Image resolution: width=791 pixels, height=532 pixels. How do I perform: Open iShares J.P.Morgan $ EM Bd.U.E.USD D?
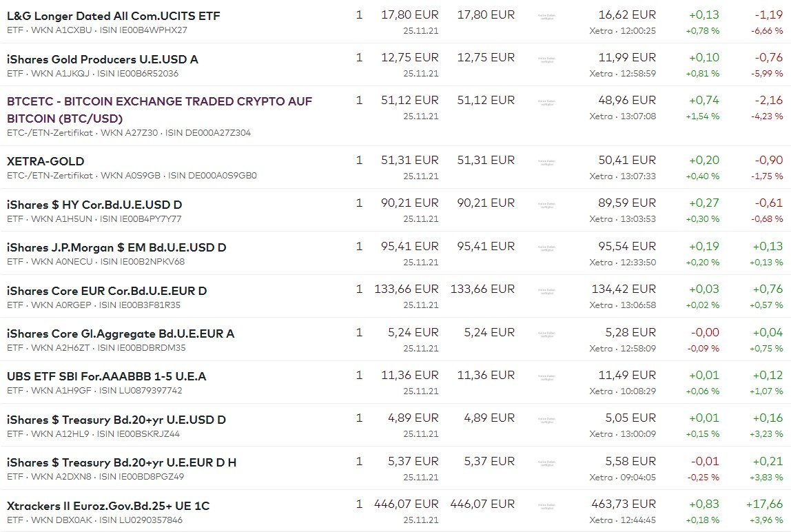pyautogui.click(x=116, y=247)
